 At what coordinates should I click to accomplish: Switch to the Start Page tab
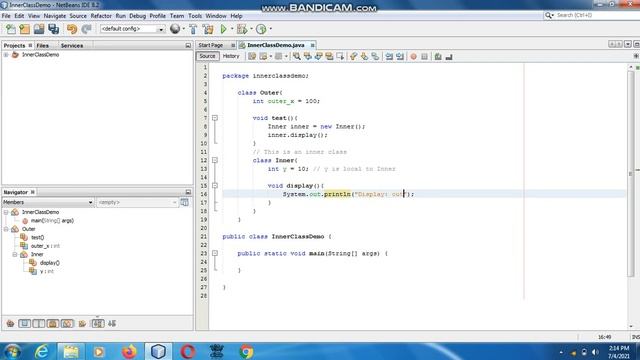pyautogui.click(x=211, y=45)
